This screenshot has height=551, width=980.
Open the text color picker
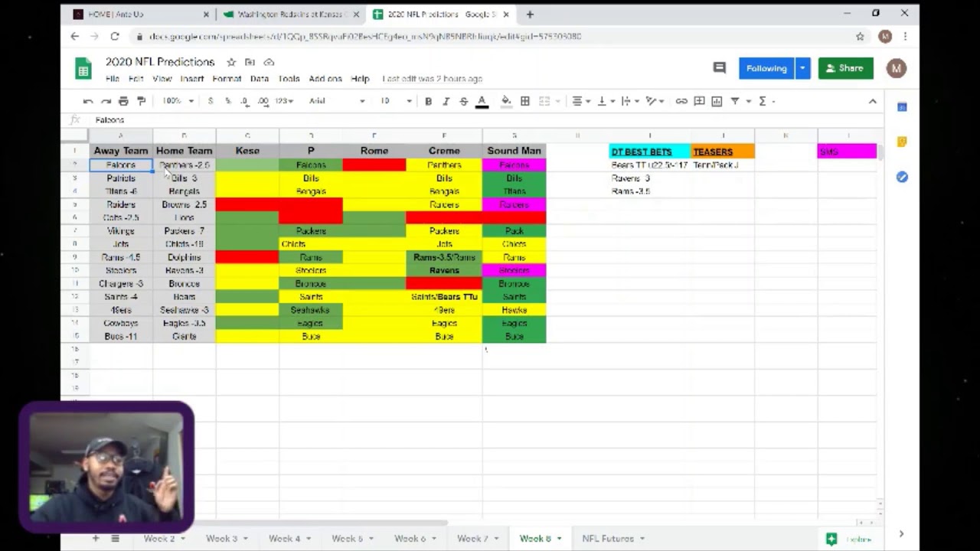pyautogui.click(x=482, y=101)
